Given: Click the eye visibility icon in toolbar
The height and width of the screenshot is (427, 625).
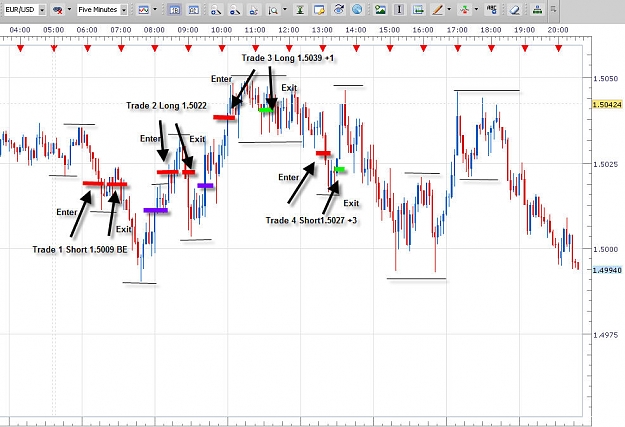Looking at the screenshot, I should coord(338,10).
